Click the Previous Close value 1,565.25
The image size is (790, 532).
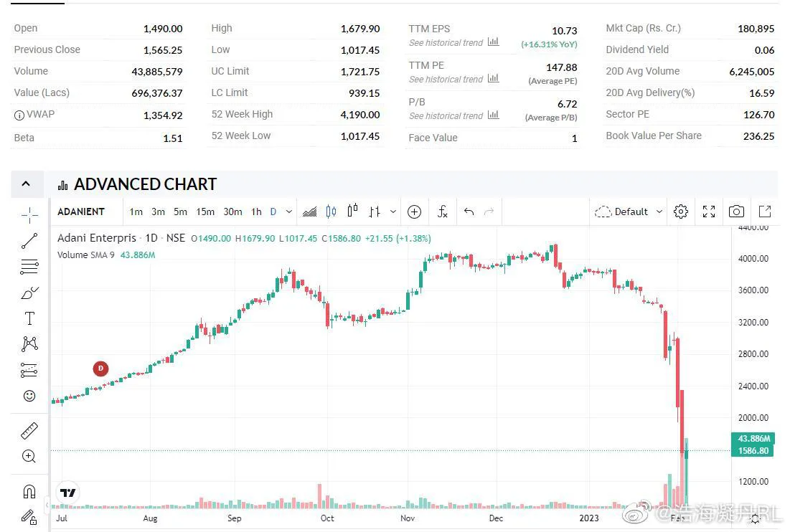click(163, 50)
